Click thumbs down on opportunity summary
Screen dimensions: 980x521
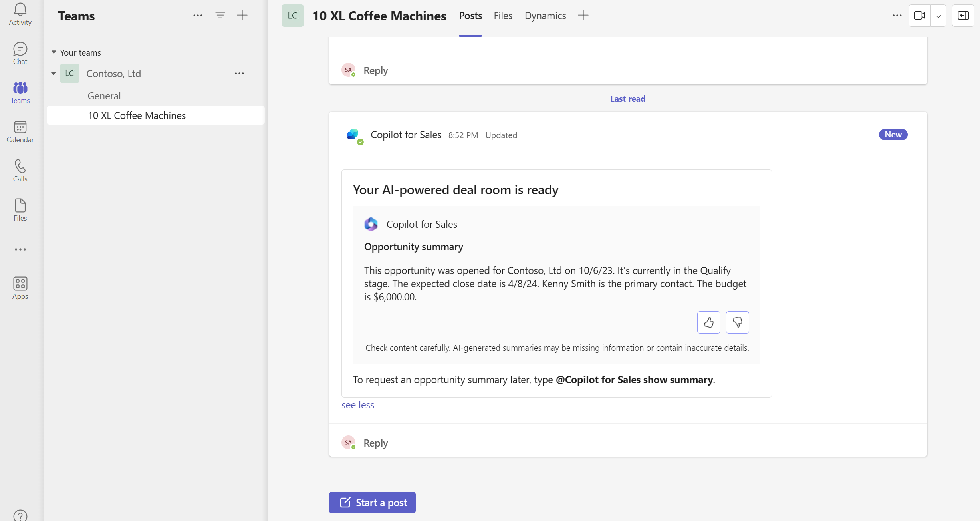pyautogui.click(x=738, y=322)
